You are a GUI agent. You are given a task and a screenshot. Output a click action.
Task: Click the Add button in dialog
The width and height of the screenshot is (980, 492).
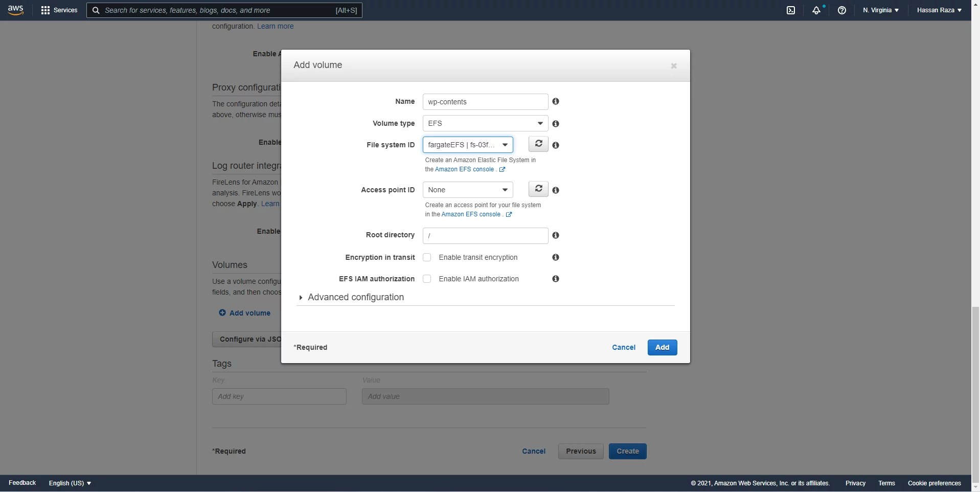click(x=662, y=347)
